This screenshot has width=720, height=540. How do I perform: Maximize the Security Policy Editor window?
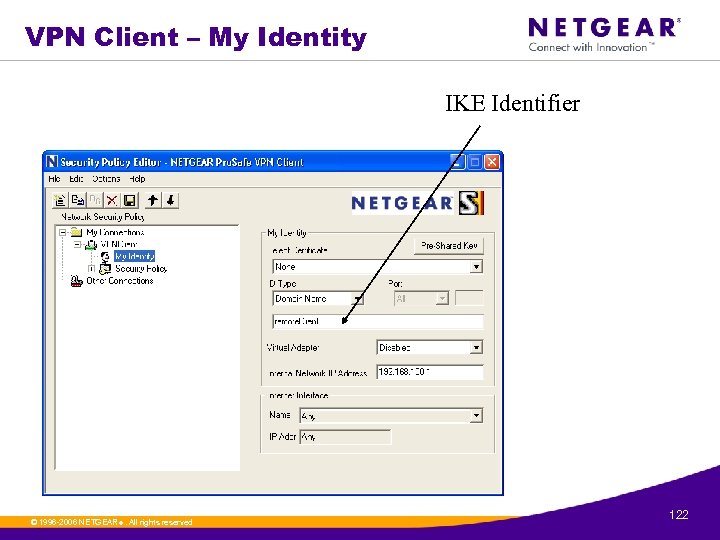[x=475, y=162]
